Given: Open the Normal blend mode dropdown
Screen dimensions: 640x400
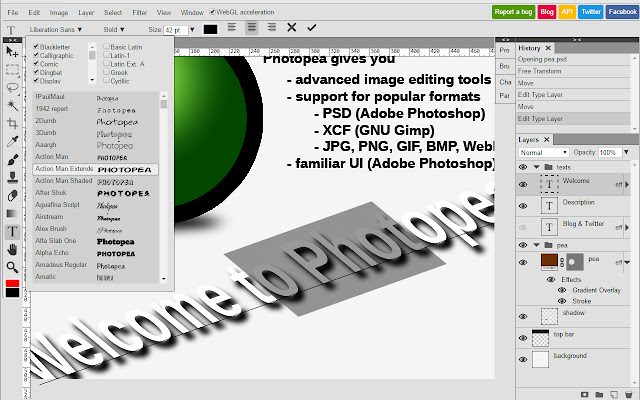Looking at the screenshot, I should (x=544, y=152).
